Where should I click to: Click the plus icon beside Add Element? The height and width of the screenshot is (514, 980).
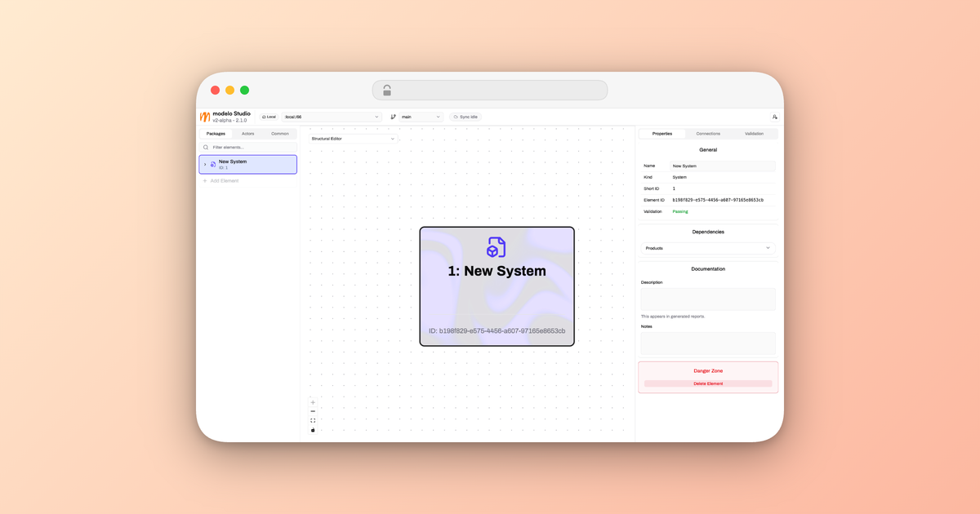point(205,181)
